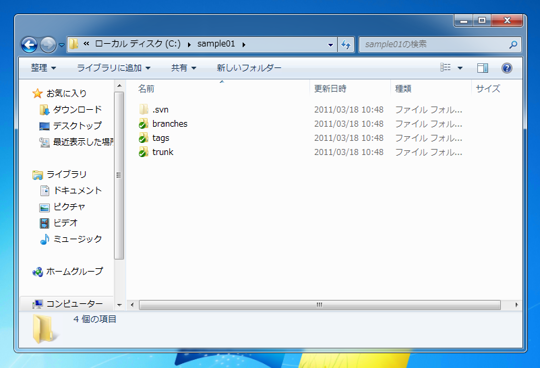Open the recent pages dropdown arrow
Image resolution: width=540 pixels, height=368 pixels.
[x=62, y=45]
